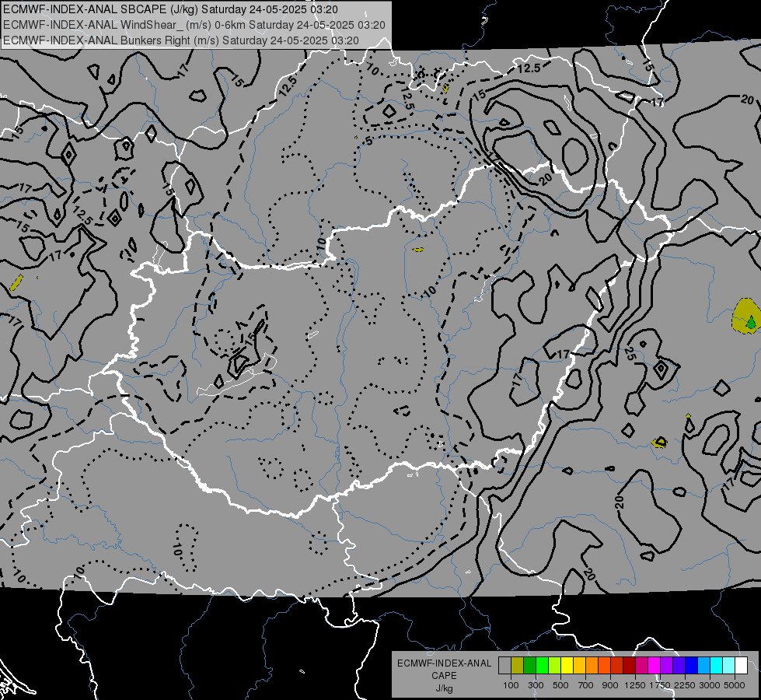Click the legend label '3000'
Image resolution: width=761 pixels, height=700 pixels.
710,685
